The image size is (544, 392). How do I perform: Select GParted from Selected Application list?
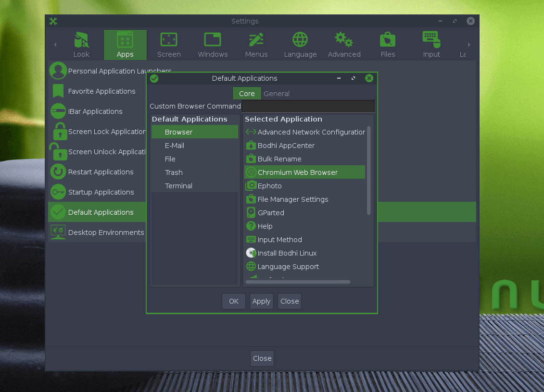[271, 213]
